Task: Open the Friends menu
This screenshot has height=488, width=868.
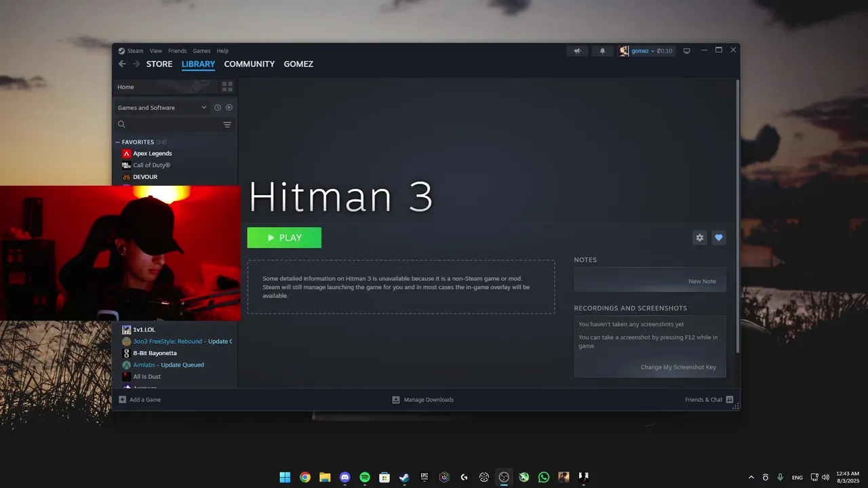Action: click(177, 51)
